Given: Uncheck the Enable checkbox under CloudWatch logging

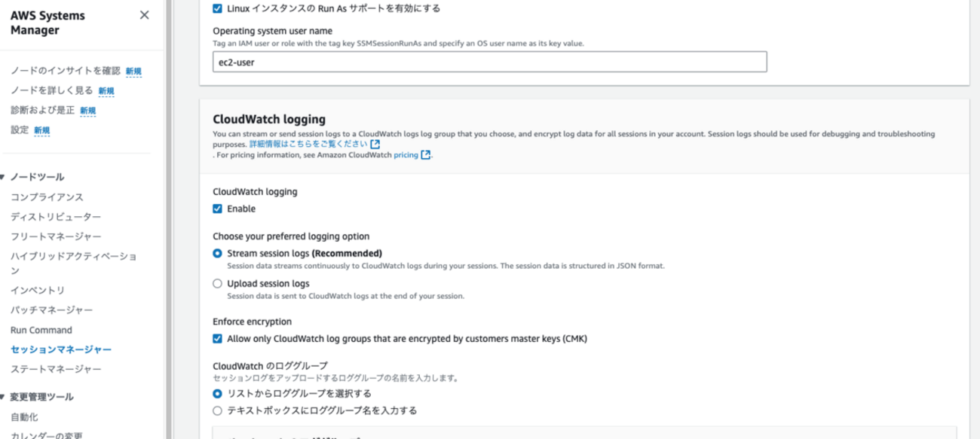Looking at the screenshot, I should coord(217,209).
